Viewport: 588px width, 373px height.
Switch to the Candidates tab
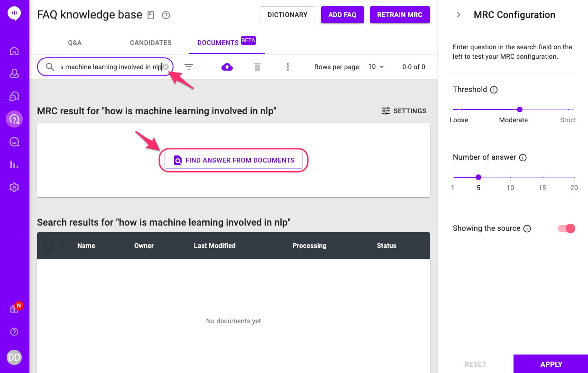(x=151, y=43)
